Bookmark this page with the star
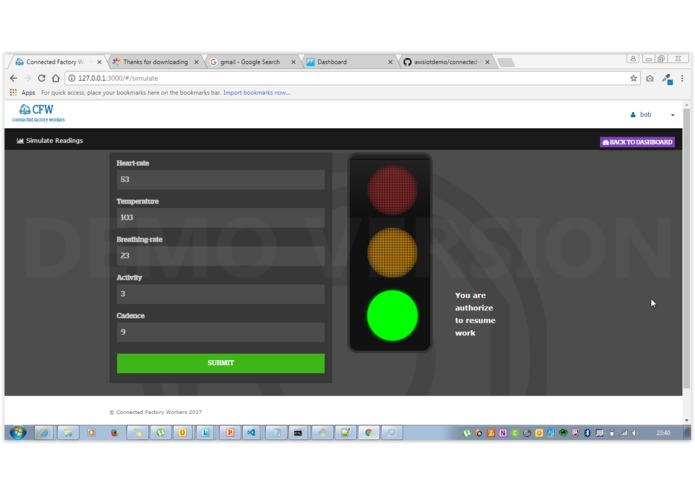The height and width of the screenshot is (494, 695). (633, 78)
